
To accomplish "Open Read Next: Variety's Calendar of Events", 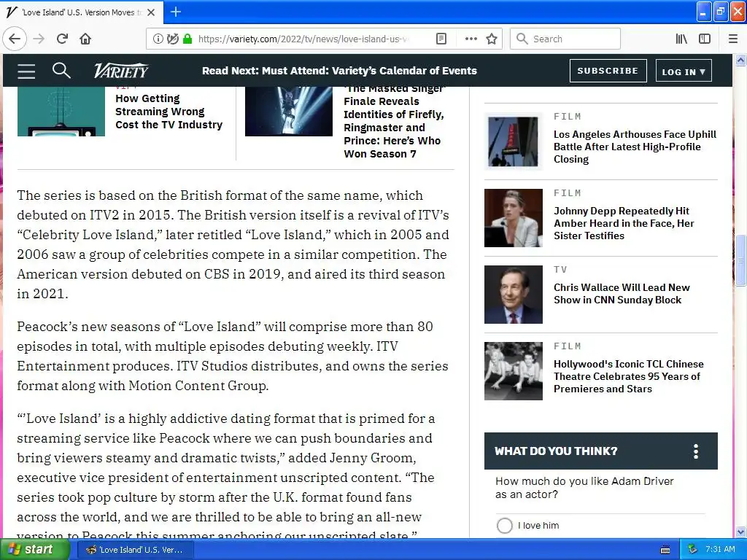I will (339, 71).
